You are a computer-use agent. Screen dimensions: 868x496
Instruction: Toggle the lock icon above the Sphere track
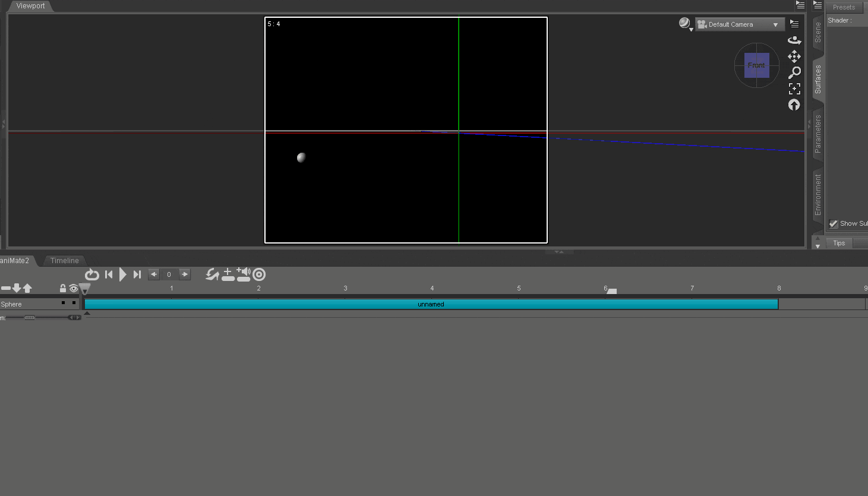(62, 288)
